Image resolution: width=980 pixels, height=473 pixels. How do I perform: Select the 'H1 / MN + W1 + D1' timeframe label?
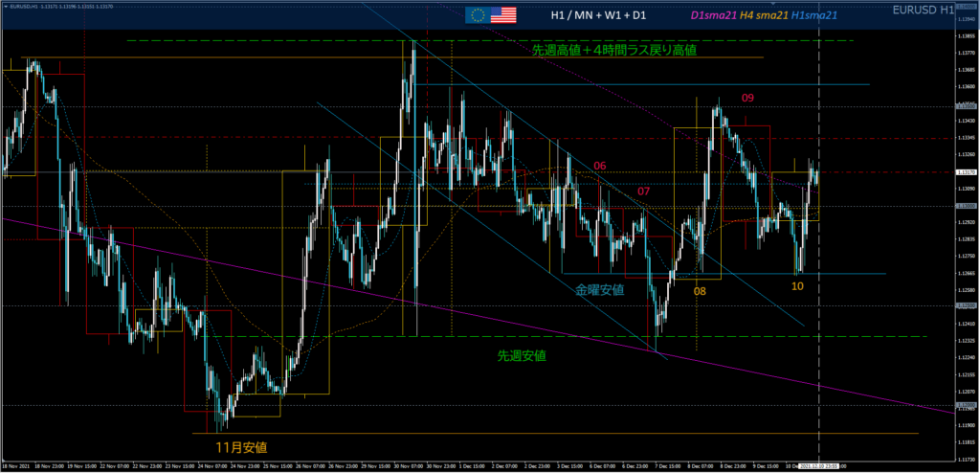pyautogui.click(x=598, y=16)
